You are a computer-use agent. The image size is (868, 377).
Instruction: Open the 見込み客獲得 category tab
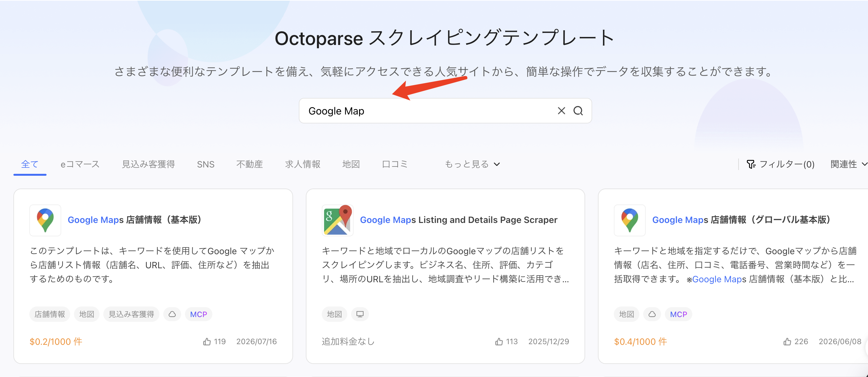tap(148, 164)
